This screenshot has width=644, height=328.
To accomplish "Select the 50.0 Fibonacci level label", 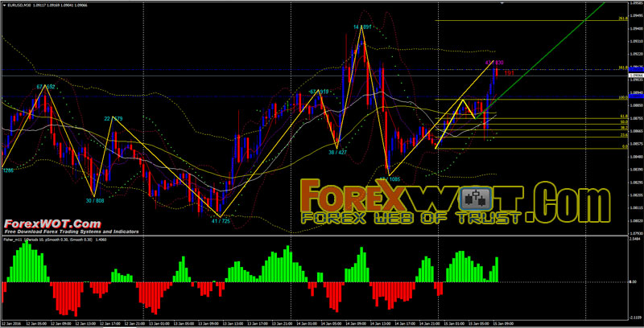I will coord(623,121).
